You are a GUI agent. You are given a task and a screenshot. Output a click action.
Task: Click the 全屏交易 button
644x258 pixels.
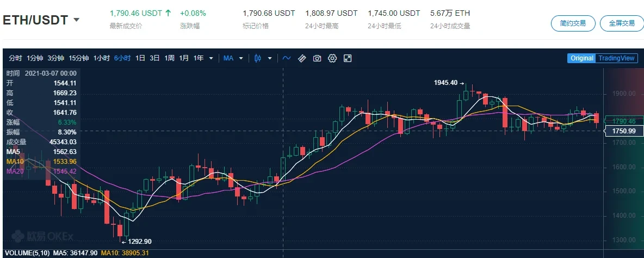[621, 23]
